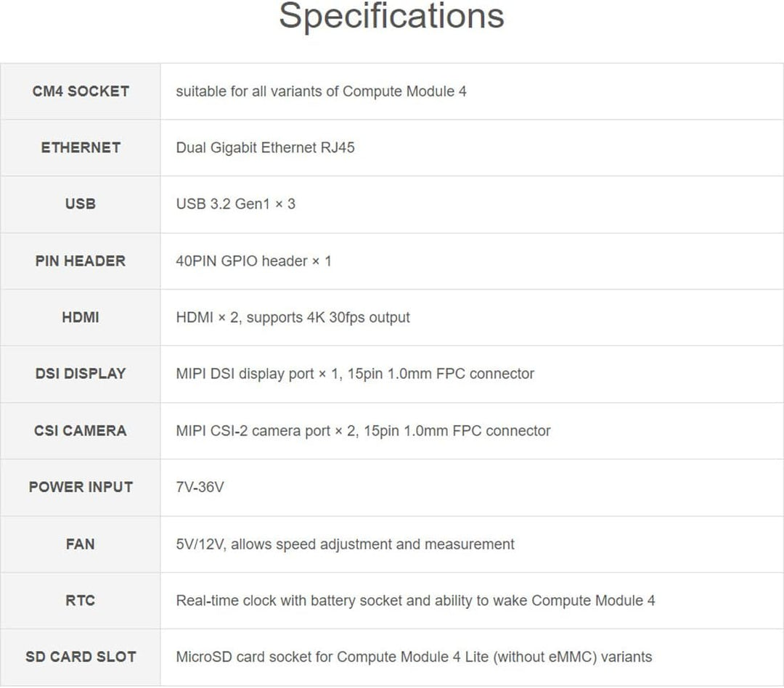Select the HDMI row label
The width and height of the screenshot is (784, 688).
81,317
